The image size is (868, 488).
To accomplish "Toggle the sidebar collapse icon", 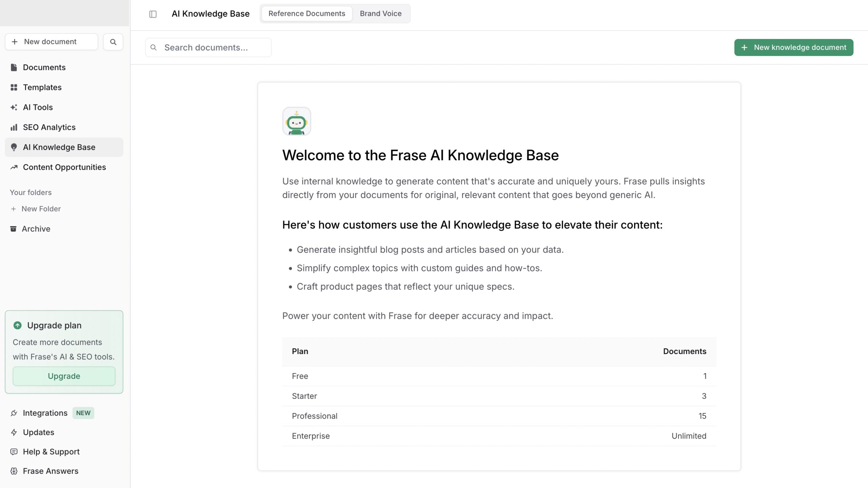I will (x=153, y=14).
